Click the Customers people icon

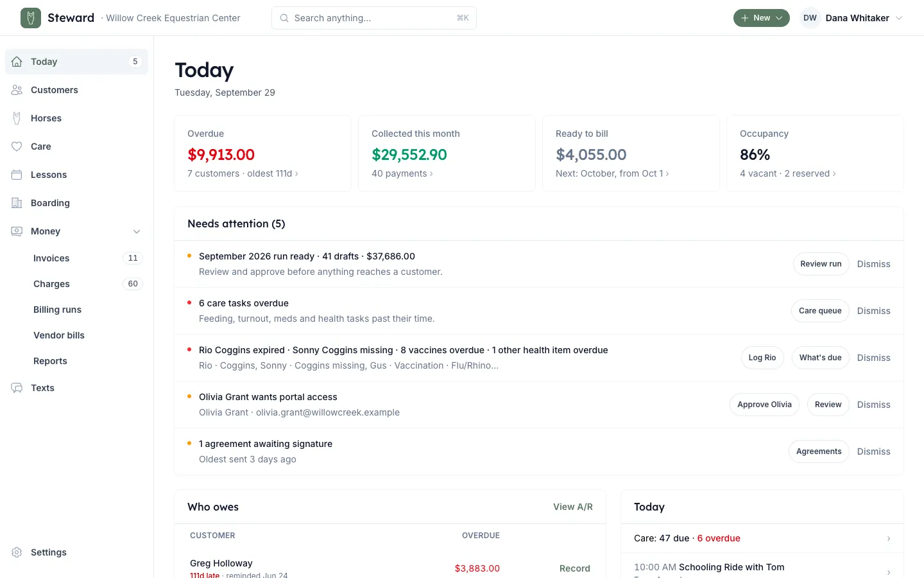17,90
